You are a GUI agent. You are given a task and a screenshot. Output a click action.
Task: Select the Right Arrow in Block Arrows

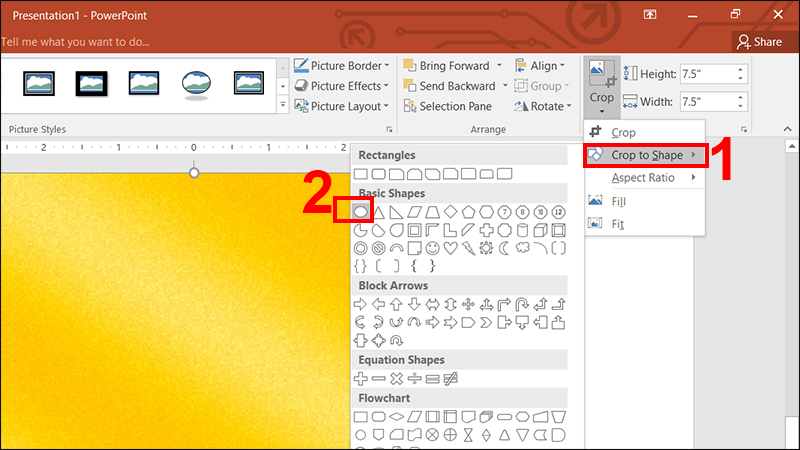pos(362,303)
